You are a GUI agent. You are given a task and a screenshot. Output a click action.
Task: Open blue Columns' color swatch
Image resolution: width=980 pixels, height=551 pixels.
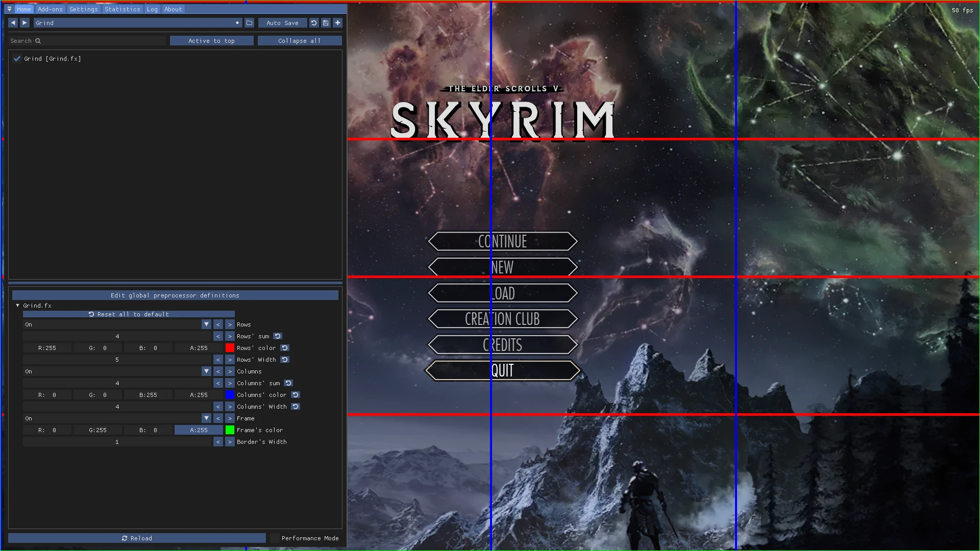point(230,395)
